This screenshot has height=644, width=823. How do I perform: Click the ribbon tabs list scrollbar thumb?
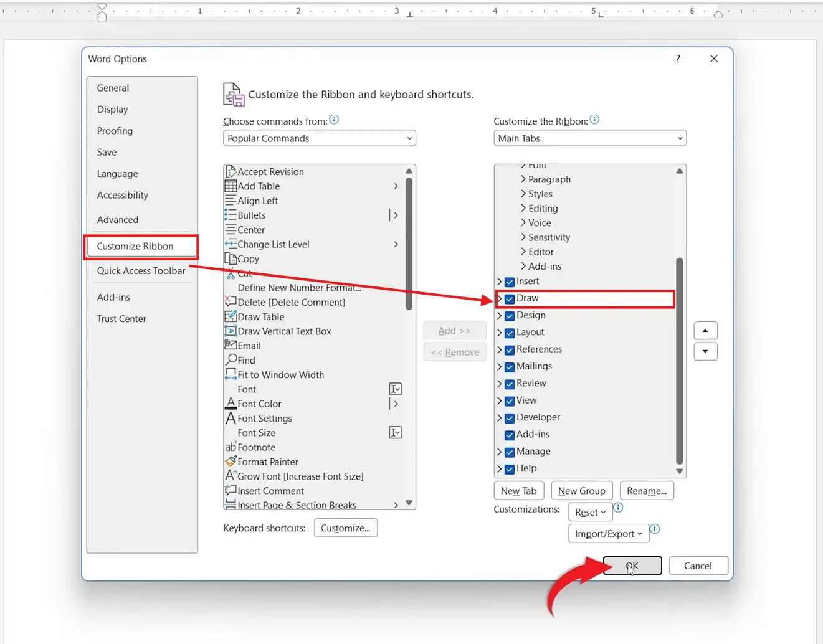(680, 361)
